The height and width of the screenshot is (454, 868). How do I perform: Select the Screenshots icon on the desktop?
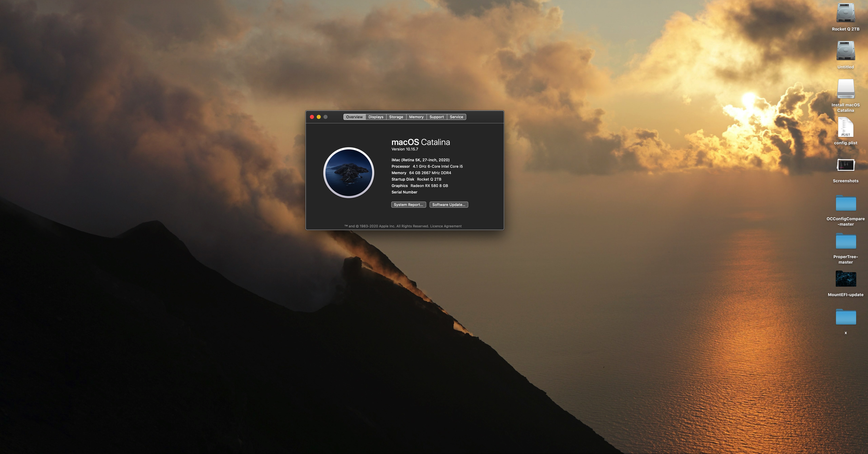point(845,165)
